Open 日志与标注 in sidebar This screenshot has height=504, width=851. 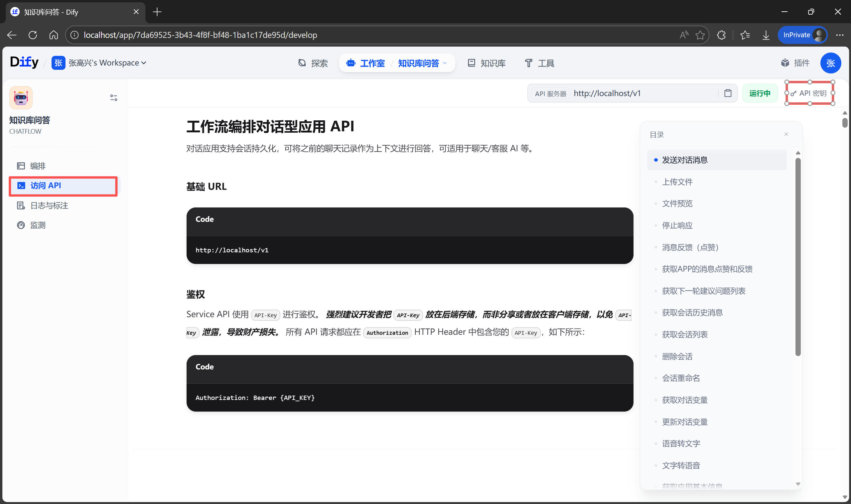[49, 205]
